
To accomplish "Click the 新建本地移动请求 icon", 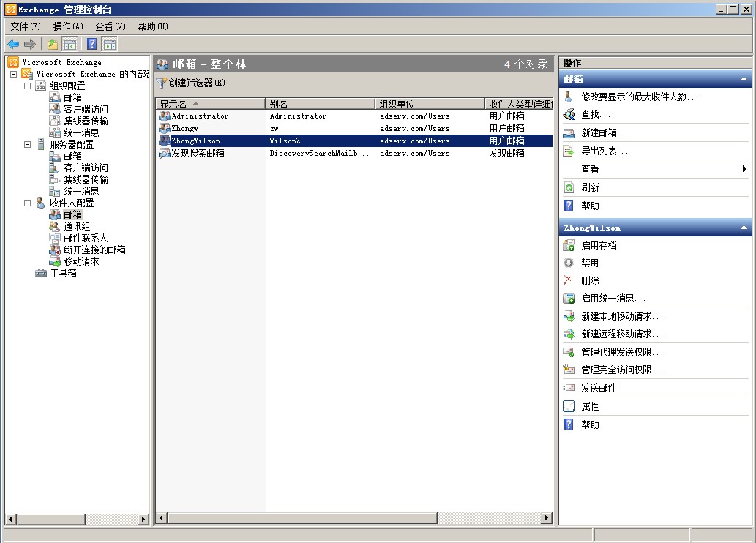I will [x=569, y=316].
